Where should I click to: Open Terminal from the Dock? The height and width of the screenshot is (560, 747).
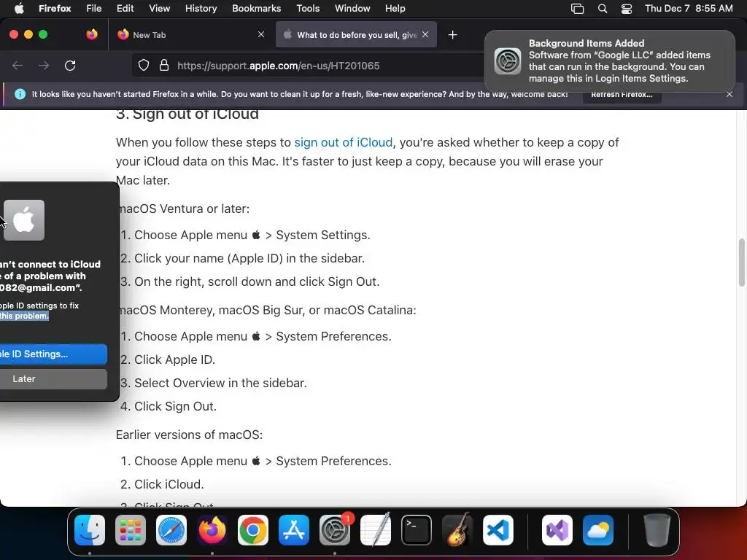417,530
